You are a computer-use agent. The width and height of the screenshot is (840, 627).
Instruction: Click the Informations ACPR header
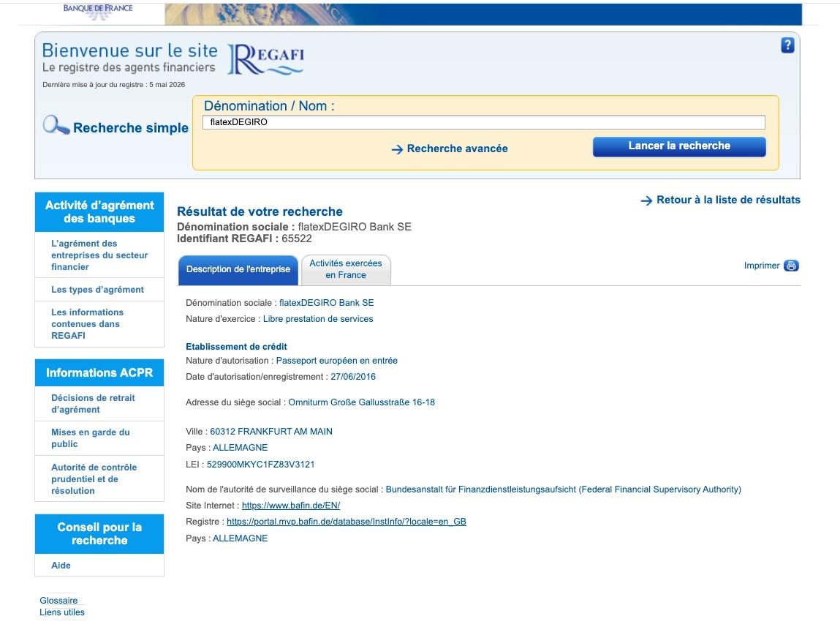(99, 372)
